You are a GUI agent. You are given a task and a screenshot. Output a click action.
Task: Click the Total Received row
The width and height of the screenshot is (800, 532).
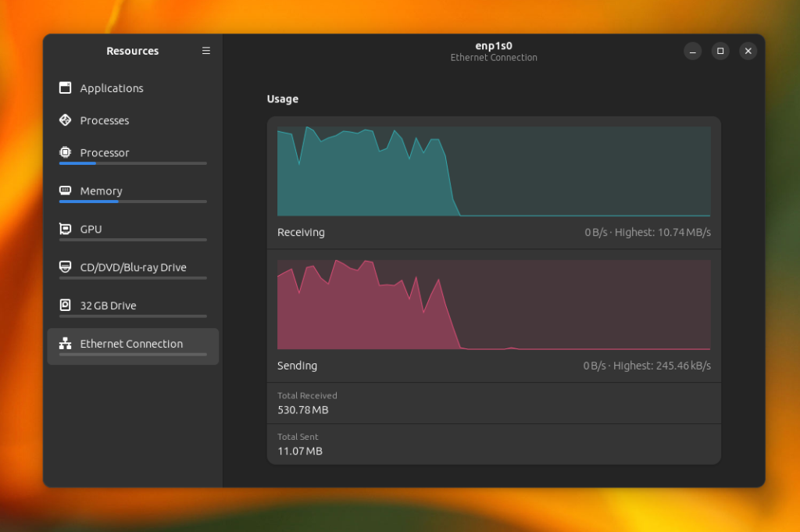(494, 403)
